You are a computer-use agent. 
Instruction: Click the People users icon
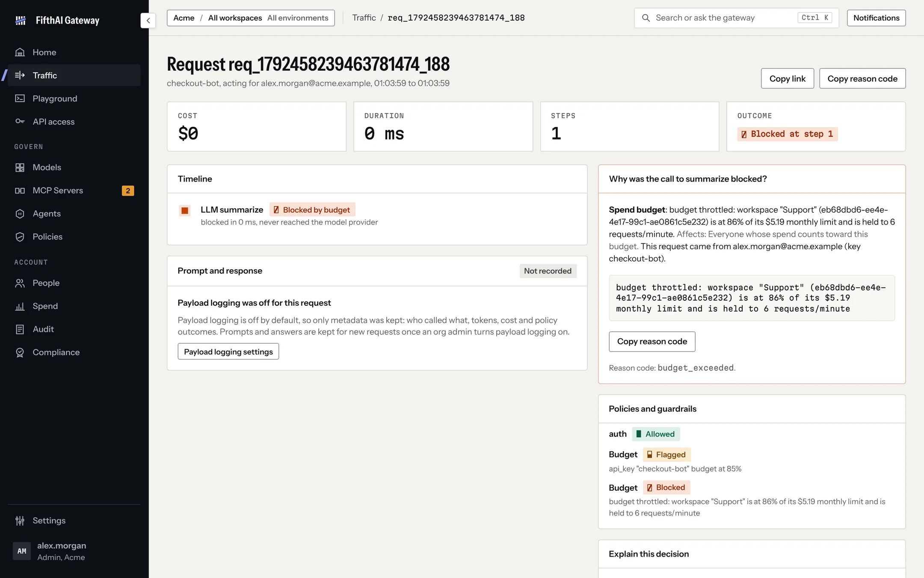click(20, 283)
